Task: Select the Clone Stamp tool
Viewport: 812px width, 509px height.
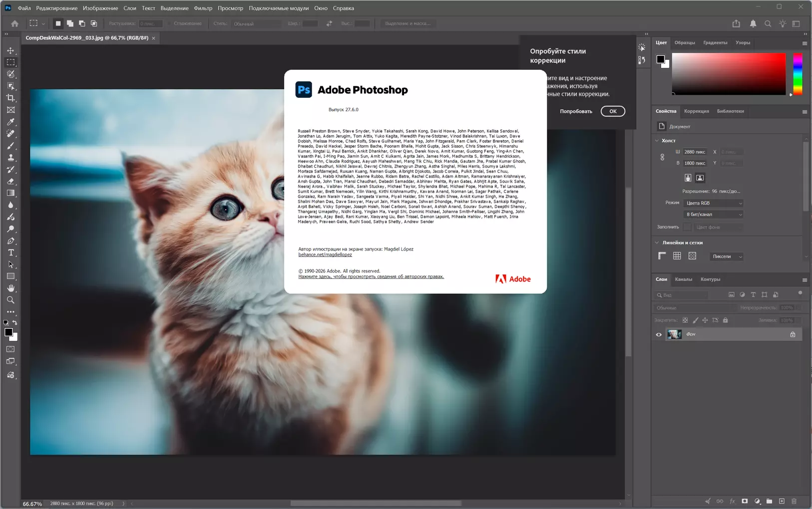Action: (x=10, y=158)
